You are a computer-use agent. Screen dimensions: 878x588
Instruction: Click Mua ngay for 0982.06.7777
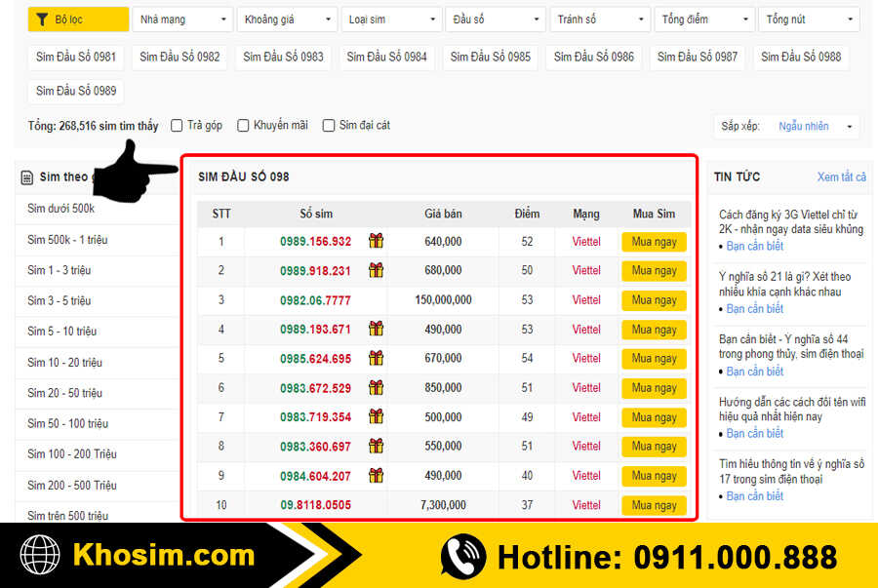[x=654, y=300]
